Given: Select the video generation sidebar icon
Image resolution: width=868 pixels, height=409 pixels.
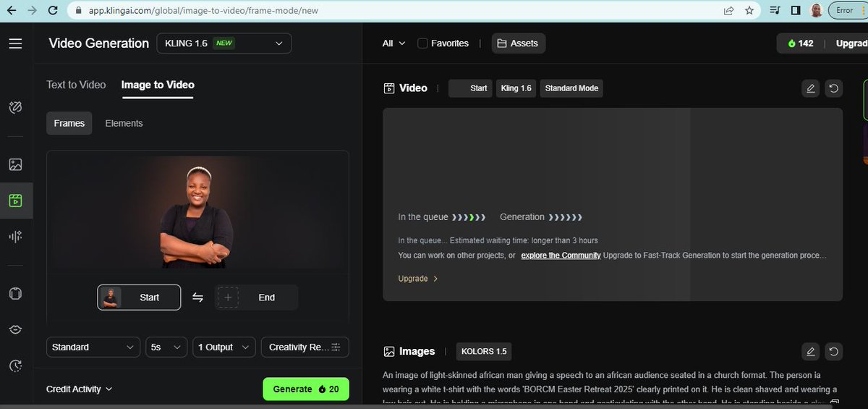Looking at the screenshot, I should click(x=15, y=201).
